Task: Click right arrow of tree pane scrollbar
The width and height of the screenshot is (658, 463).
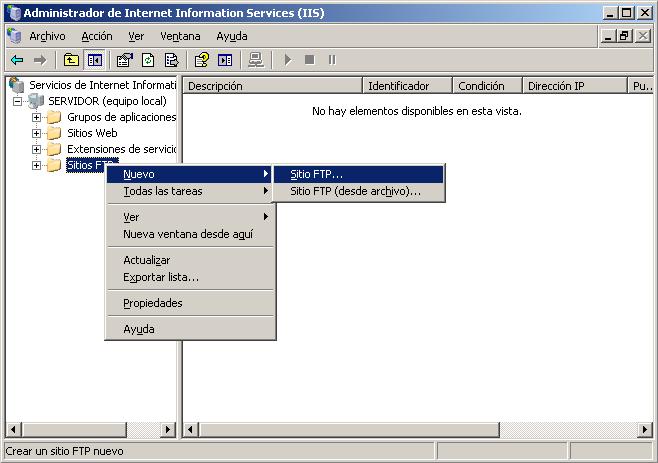Action: tap(168, 429)
